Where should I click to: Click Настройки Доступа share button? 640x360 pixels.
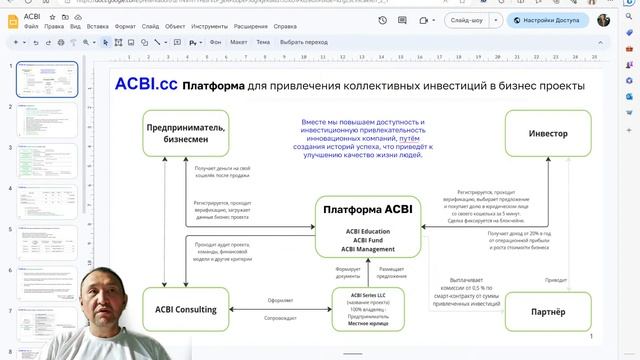coord(548,20)
